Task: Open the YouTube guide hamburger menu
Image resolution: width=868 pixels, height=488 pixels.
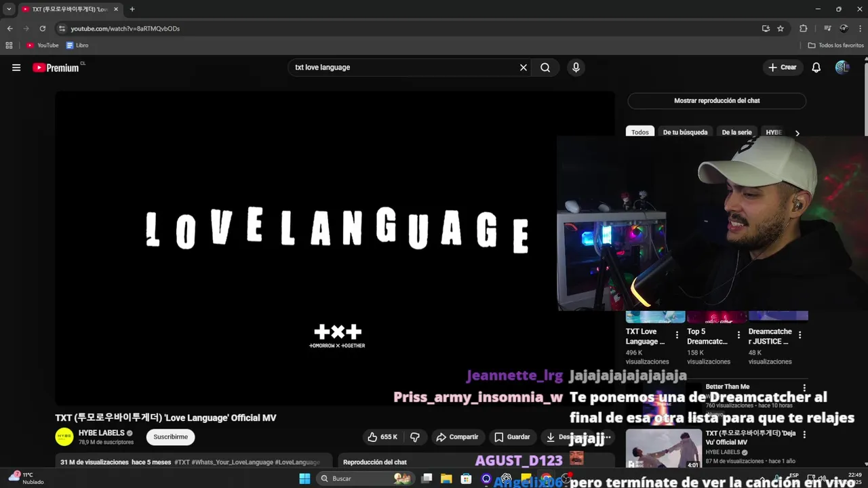Action: click(16, 67)
